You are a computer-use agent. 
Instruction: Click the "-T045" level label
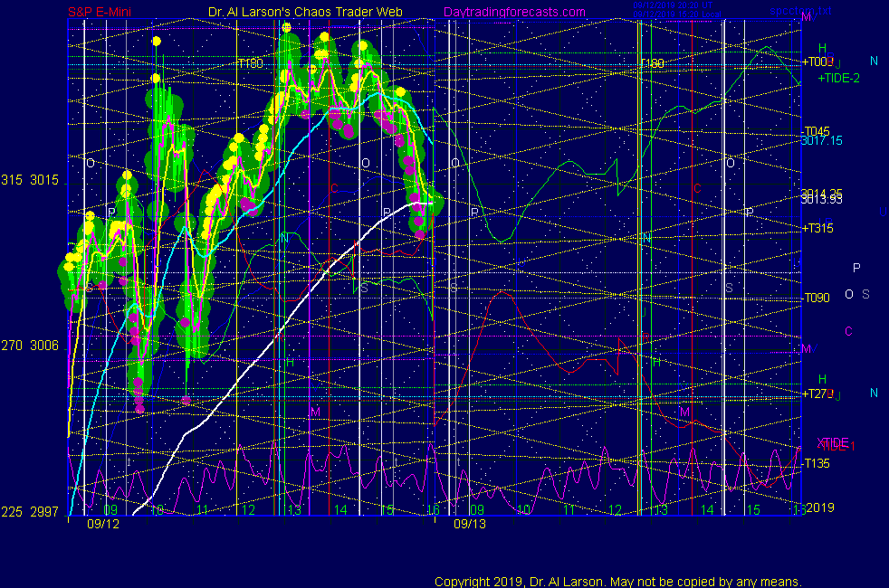click(x=816, y=131)
